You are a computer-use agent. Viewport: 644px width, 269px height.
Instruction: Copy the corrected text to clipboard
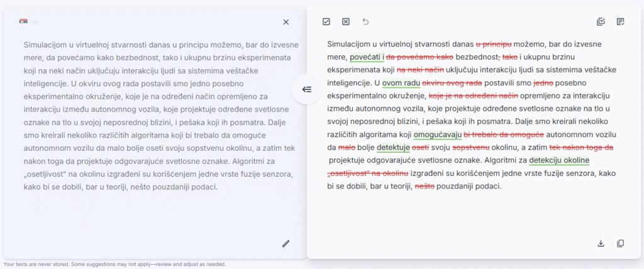pyautogui.click(x=621, y=243)
